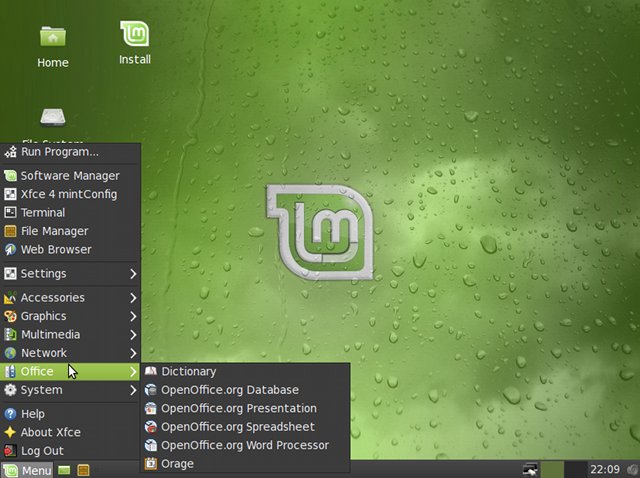Viewport: 640px width, 478px height.
Task: Click the Software Manager mint icon
Action: 10,176
